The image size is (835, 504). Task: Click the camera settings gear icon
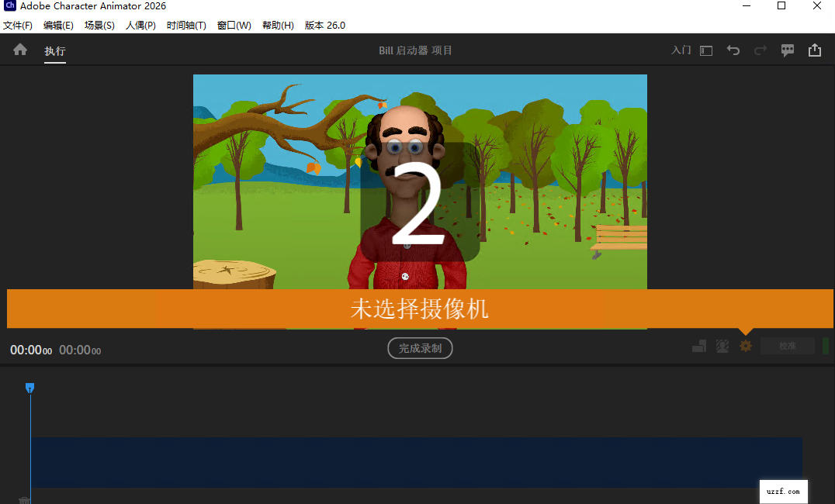pos(746,346)
